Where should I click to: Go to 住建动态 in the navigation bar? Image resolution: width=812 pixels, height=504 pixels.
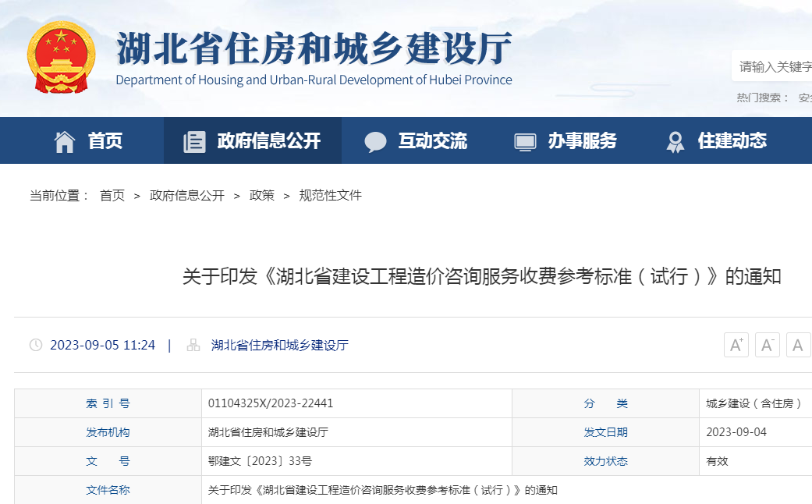[732, 140]
